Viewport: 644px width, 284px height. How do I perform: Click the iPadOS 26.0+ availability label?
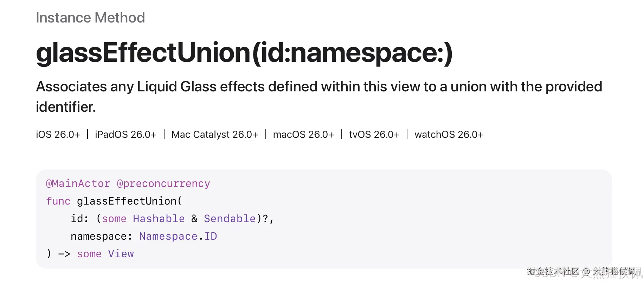pos(125,135)
